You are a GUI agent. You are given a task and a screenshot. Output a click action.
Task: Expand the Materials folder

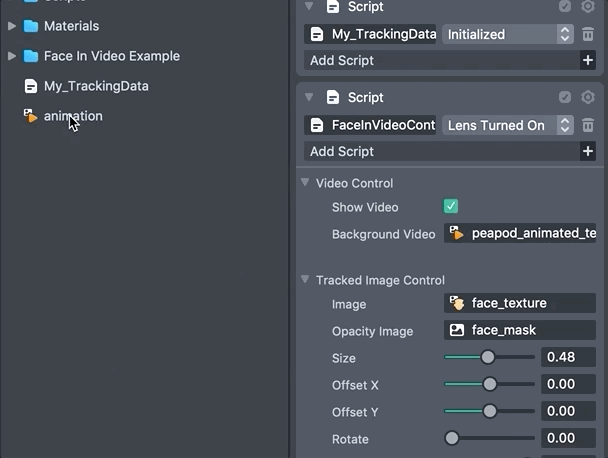click(x=12, y=26)
